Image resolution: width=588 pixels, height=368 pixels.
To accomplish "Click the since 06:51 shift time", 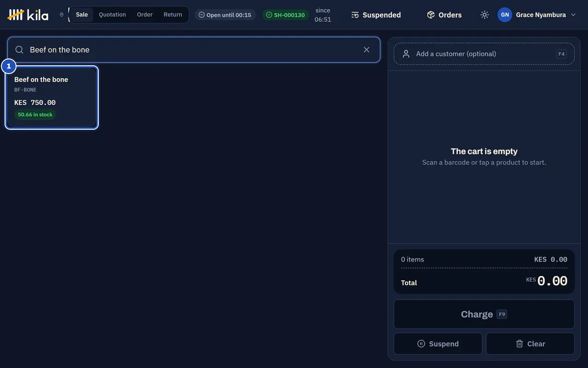I will point(323,15).
